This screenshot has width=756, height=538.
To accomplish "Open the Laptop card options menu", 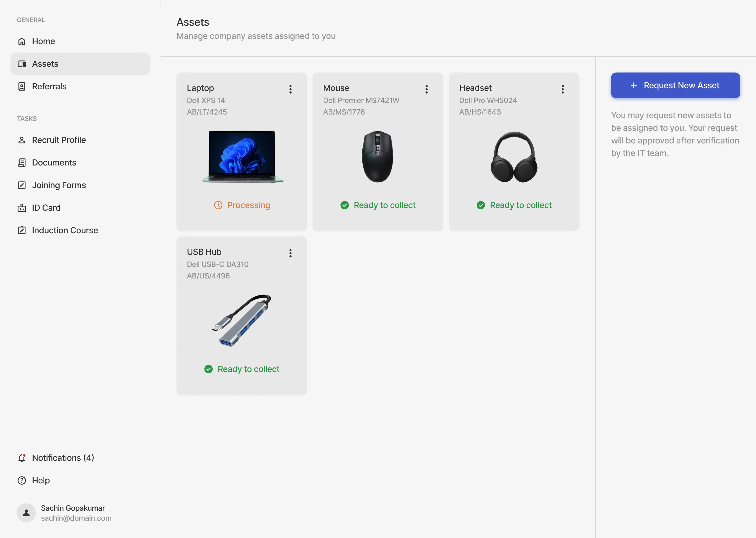I will [290, 89].
